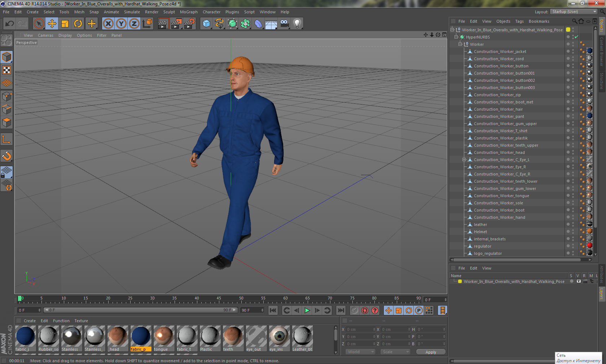Switch to Model mode in left toolbar
Screen dimensions: 606x364
[x=7, y=57]
